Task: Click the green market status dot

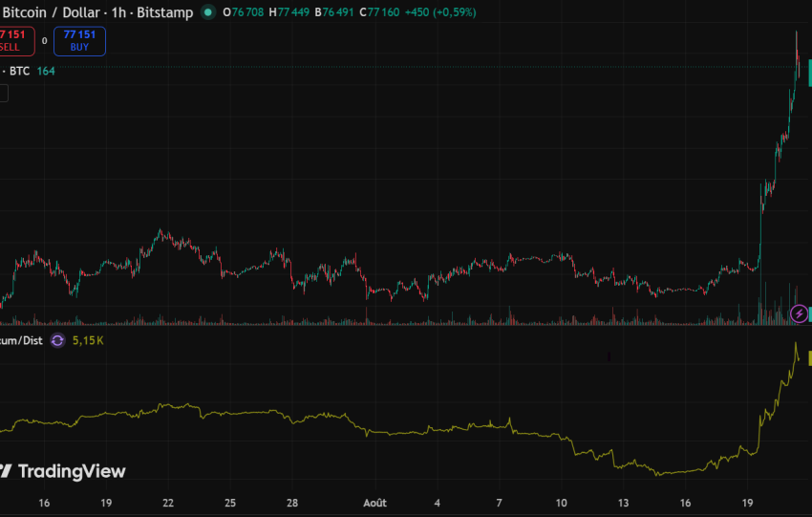Action: [x=208, y=11]
